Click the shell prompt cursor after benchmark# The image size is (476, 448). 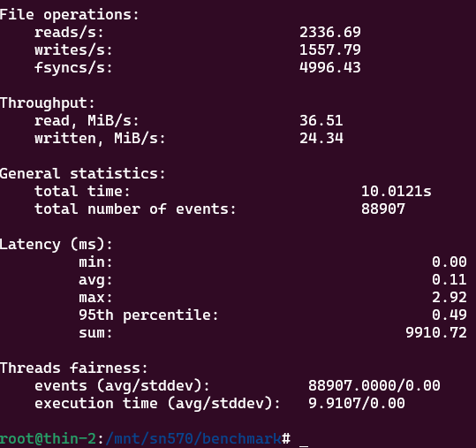click(304, 440)
